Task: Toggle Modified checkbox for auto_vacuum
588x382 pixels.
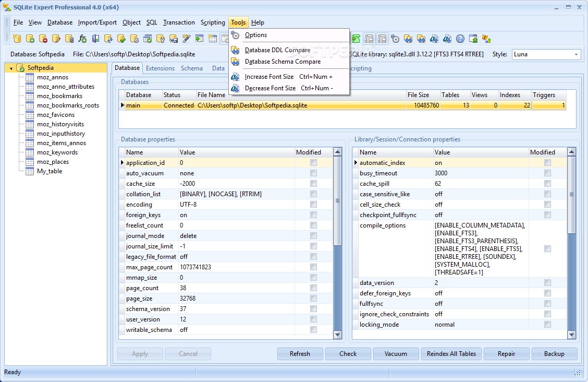Action: click(313, 173)
